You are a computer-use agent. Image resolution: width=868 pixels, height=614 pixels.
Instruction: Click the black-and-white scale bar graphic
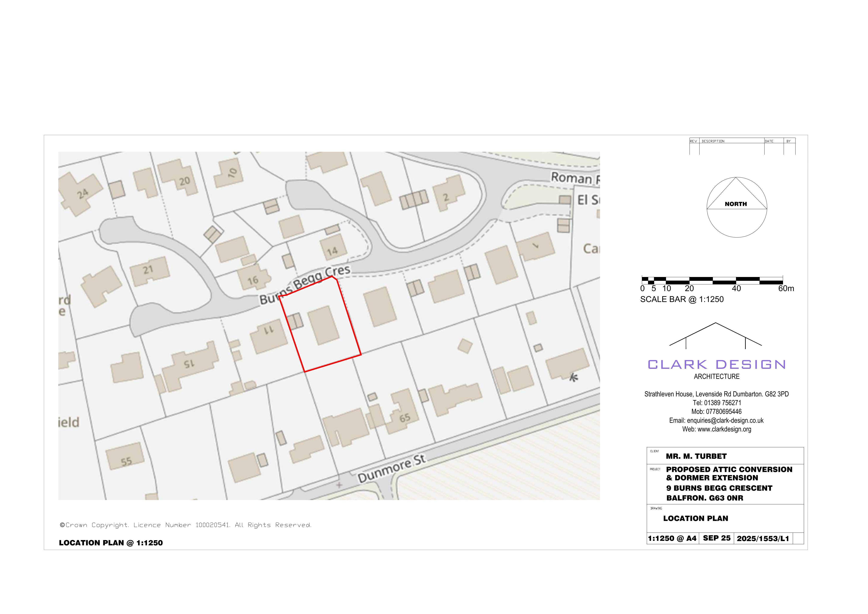pos(712,280)
